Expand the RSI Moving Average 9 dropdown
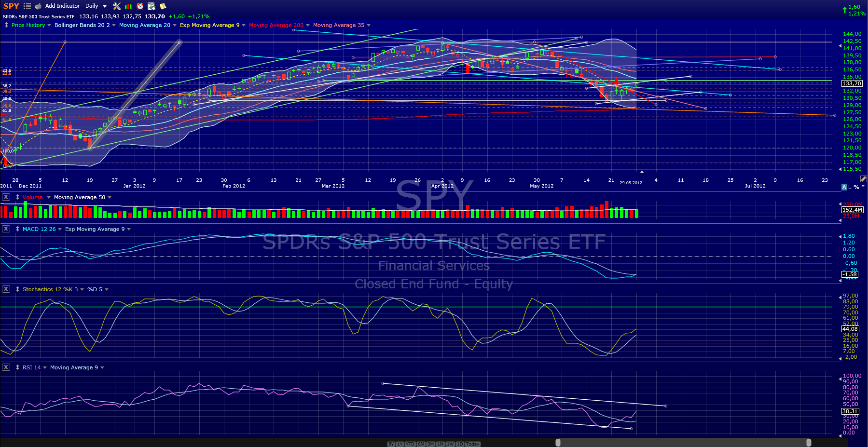868x447 pixels. click(102, 367)
